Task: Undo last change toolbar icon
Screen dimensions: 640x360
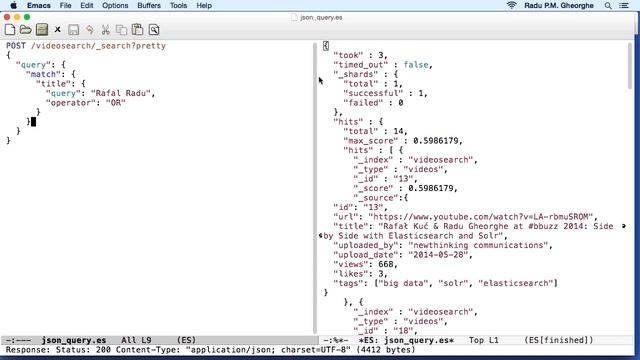Action: coord(89,30)
